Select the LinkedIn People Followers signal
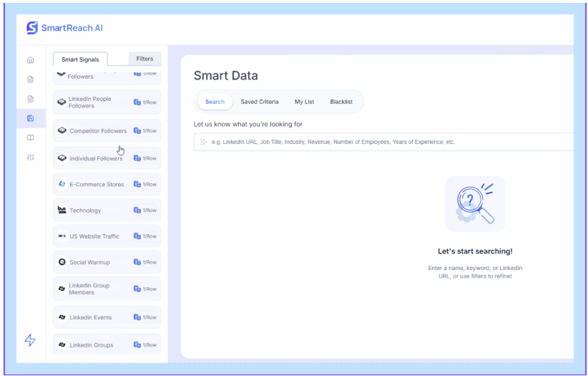The height and width of the screenshot is (376, 588). coord(107,102)
